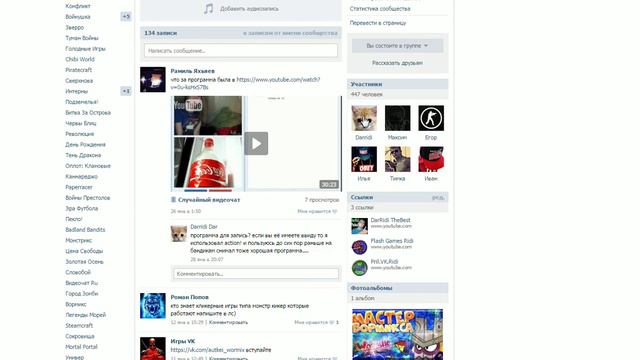The image size is (640, 360).
Task: Click Комментировать under Роман Попов's post
Action: tap(228, 322)
